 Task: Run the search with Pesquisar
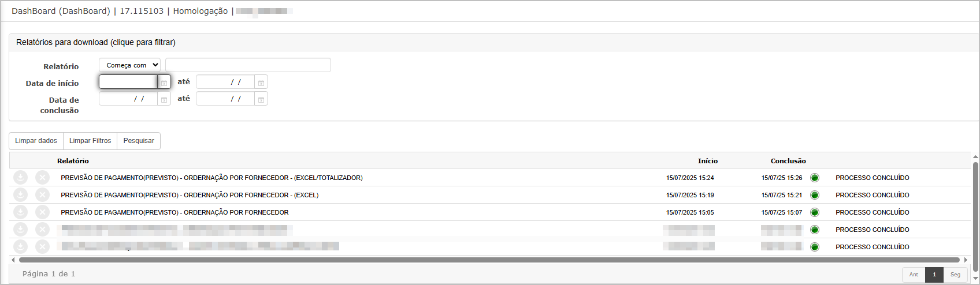pyautogui.click(x=139, y=141)
